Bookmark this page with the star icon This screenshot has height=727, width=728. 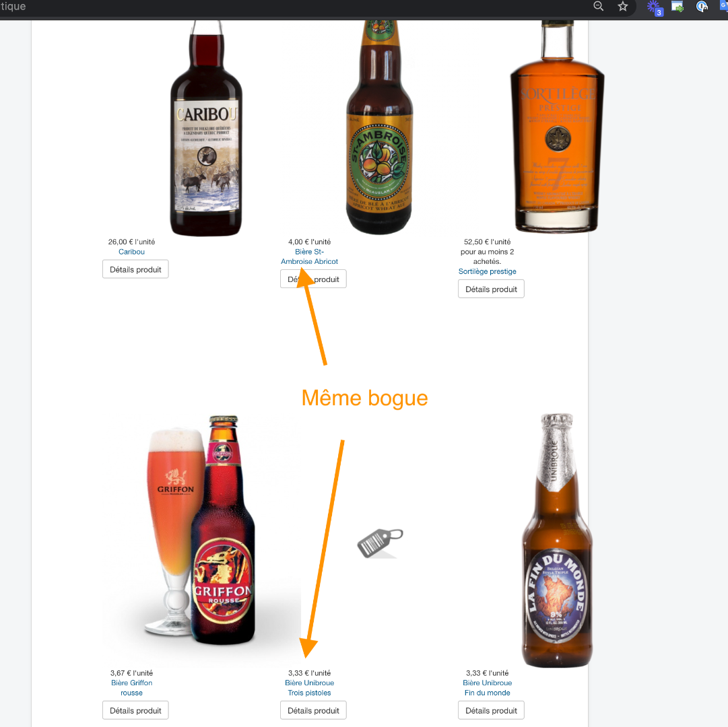[623, 6]
